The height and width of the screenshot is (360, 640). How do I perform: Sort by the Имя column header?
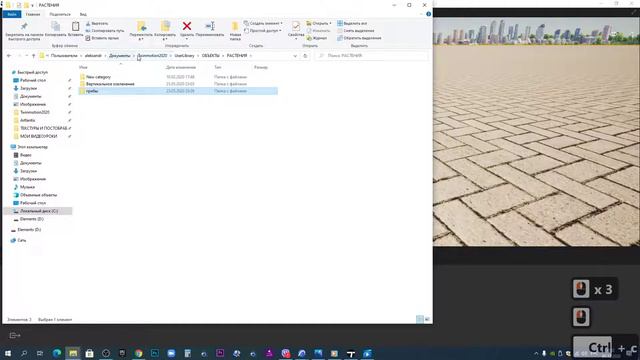tap(83, 67)
